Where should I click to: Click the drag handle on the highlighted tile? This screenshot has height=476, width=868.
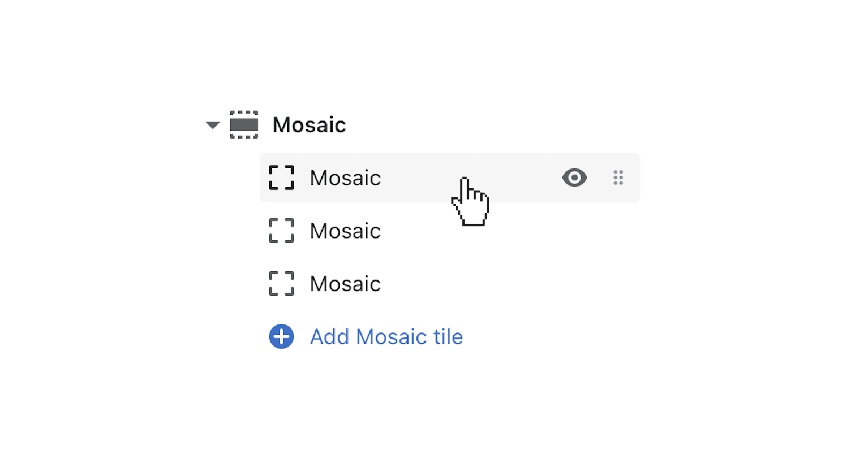coord(618,178)
